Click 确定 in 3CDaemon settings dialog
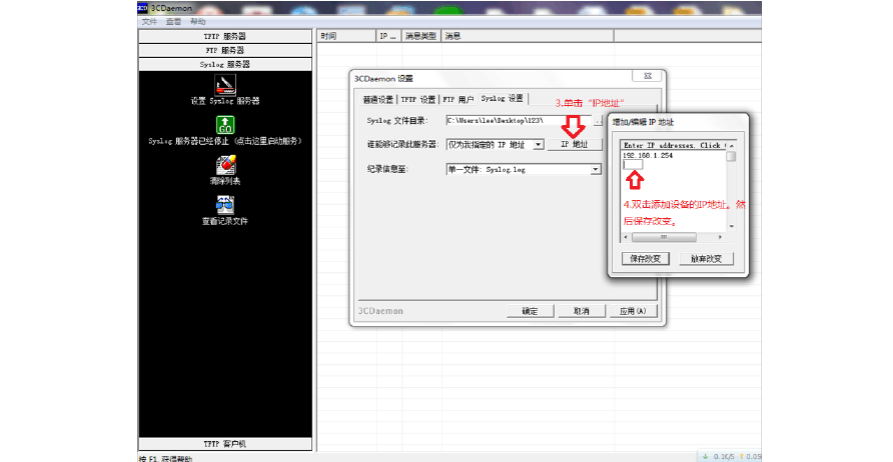Screen dimensions: 893x462 (530, 311)
